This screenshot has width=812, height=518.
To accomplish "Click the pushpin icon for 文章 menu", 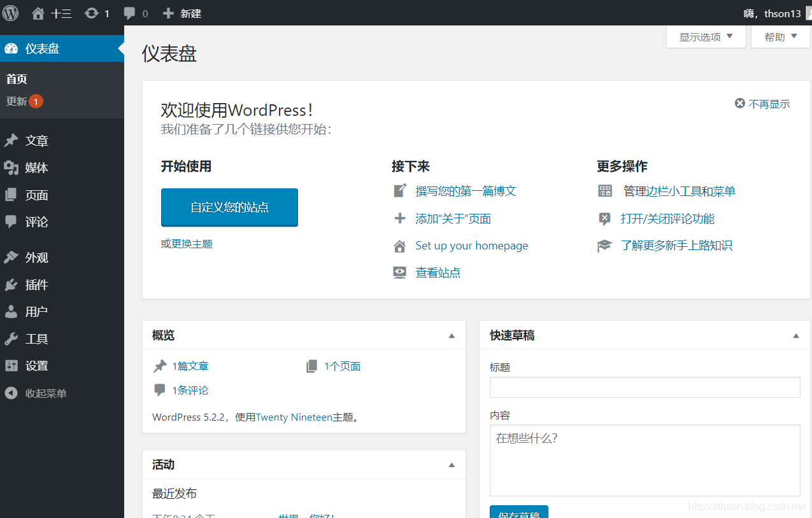I will tap(11, 141).
